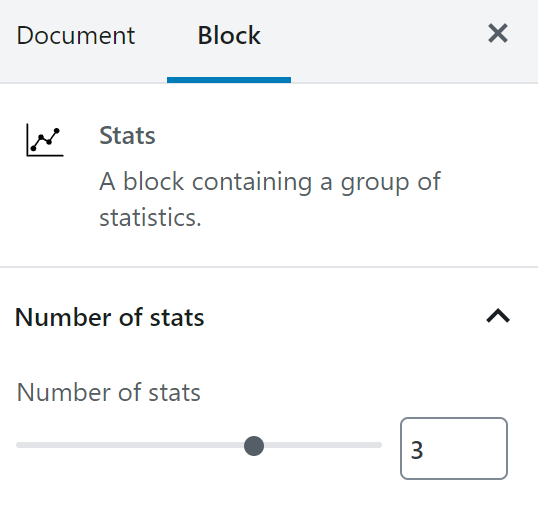Click the Number of stats slider handle
The height and width of the screenshot is (522, 538).
click(254, 446)
